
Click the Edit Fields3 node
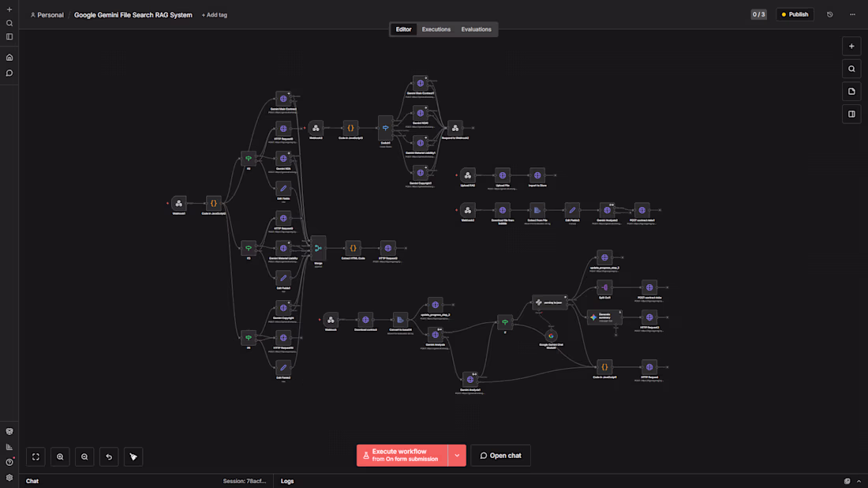tap(572, 211)
